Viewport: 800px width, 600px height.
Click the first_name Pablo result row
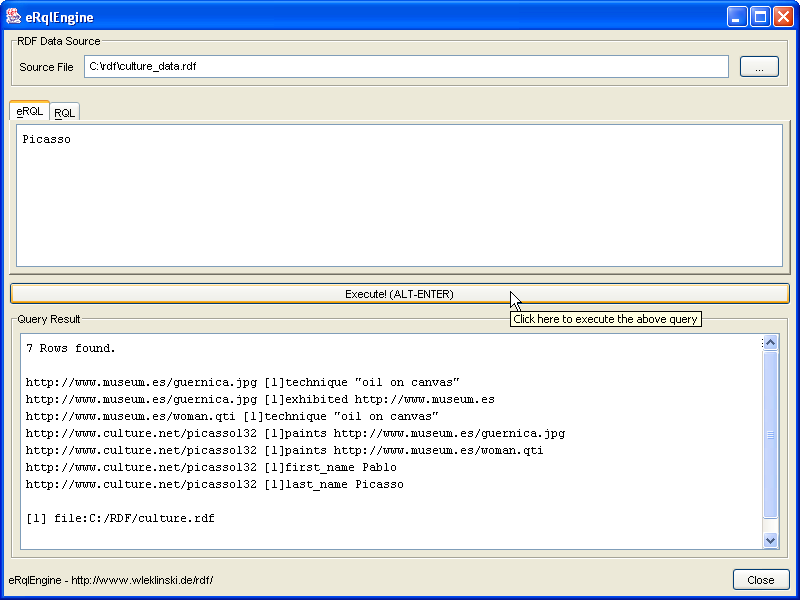pos(211,467)
